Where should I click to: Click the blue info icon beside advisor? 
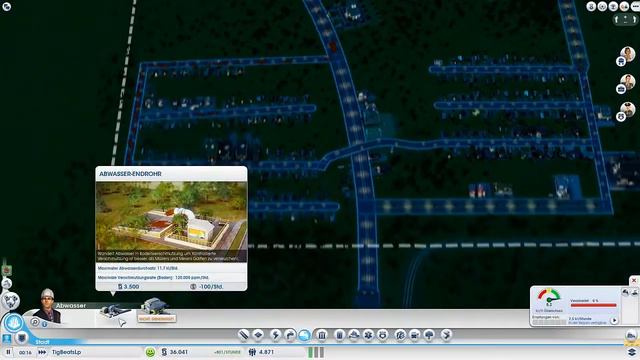44,324
